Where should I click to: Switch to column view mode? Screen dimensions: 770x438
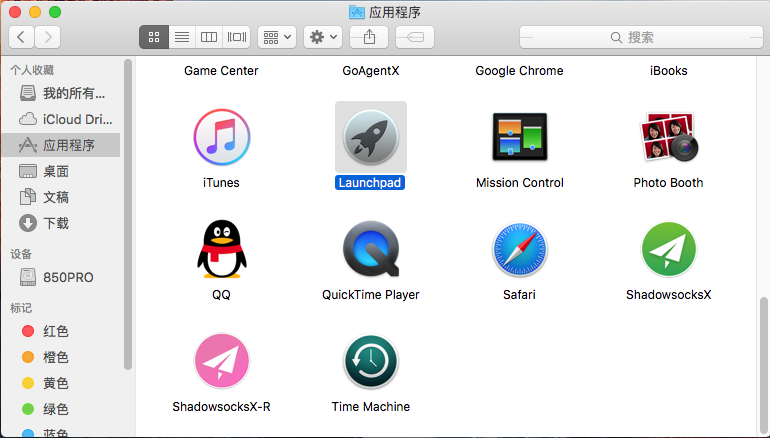pos(209,37)
